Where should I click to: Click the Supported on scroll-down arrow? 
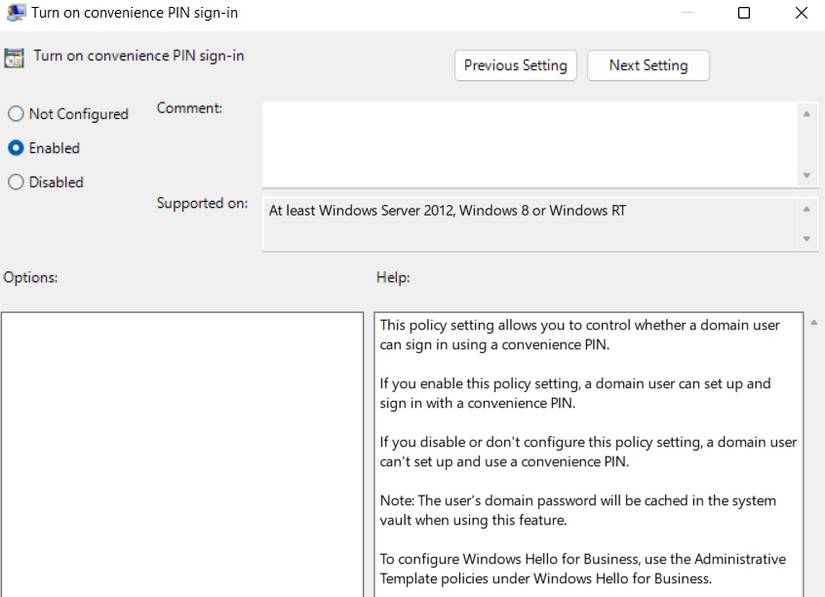point(806,239)
